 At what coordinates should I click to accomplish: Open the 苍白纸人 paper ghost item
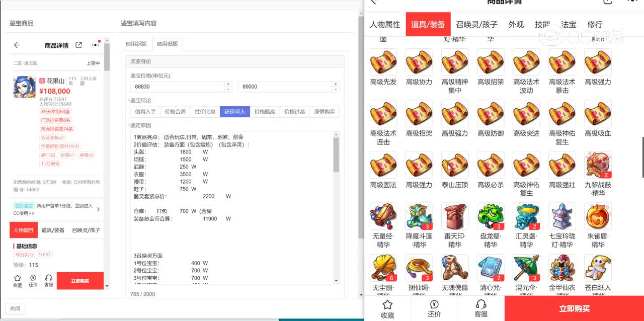pyautogui.click(x=598, y=268)
